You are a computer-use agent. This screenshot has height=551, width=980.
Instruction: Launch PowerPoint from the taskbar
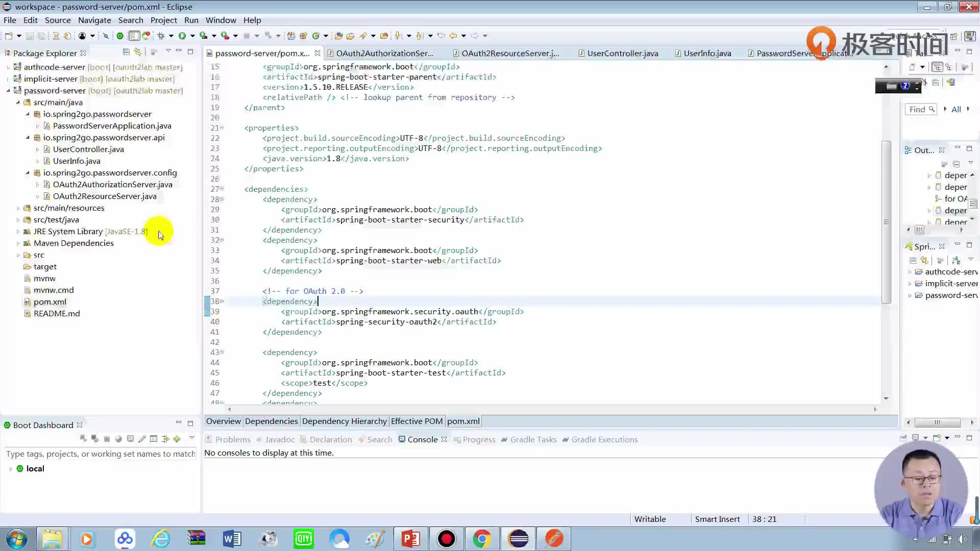(x=411, y=538)
